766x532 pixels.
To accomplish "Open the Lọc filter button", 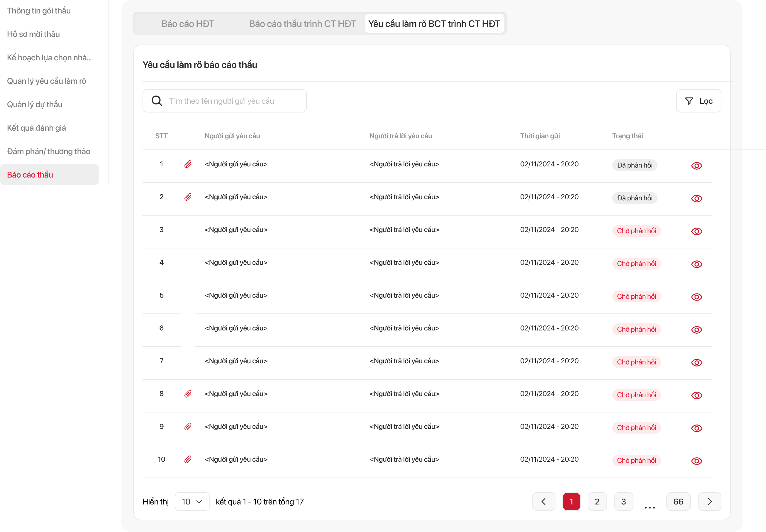I will click(698, 101).
